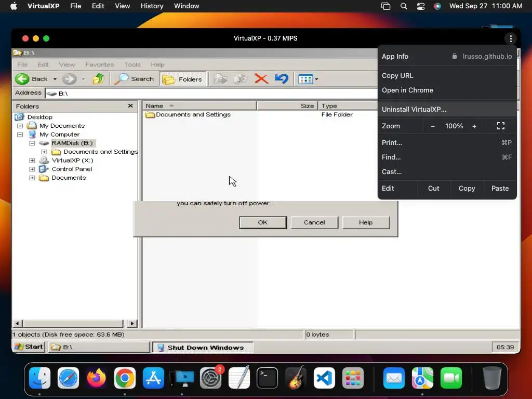Open the Forward history dropdown arrow
The width and height of the screenshot is (532, 399).
pyautogui.click(x=84, y=79)
